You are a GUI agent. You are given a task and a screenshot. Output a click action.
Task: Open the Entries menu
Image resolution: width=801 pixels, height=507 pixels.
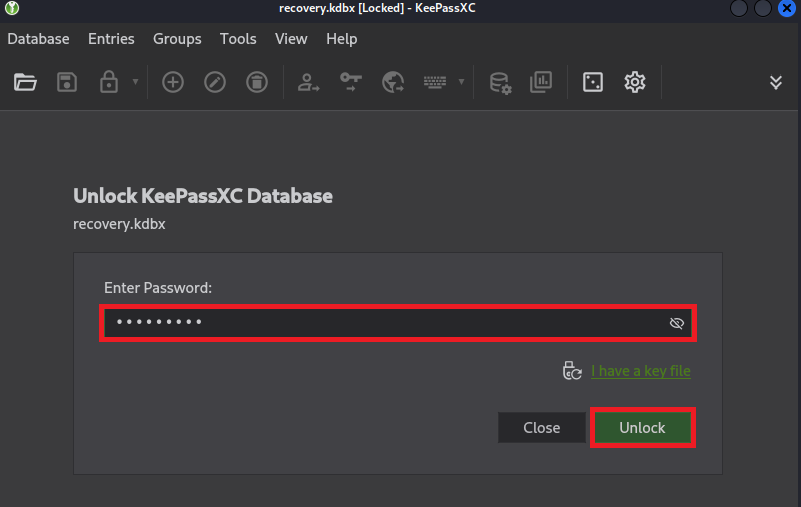tap(111, 39)
